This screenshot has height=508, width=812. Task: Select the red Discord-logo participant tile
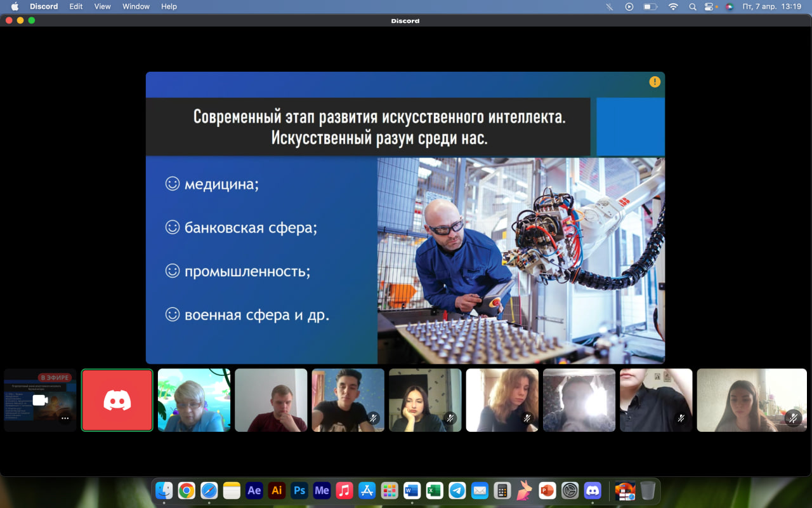click(x=117, y=400)
